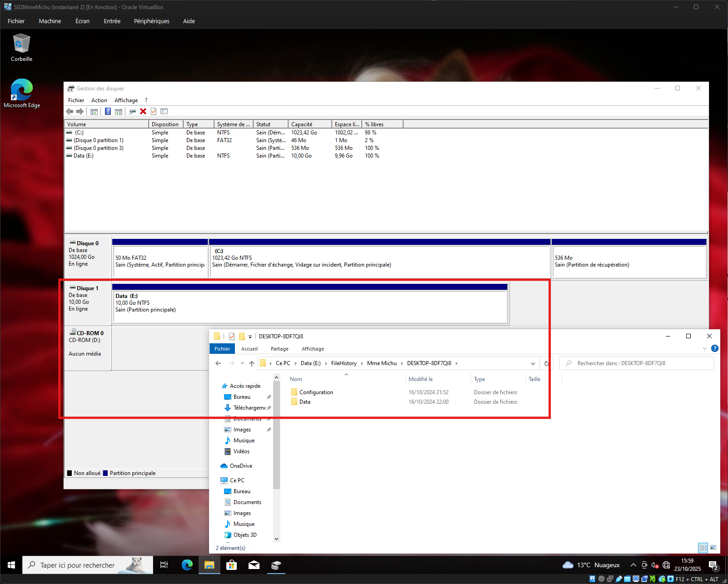Switch to details view in Explorer
This screenshot has width=728, height=584.
click(703, 548)
